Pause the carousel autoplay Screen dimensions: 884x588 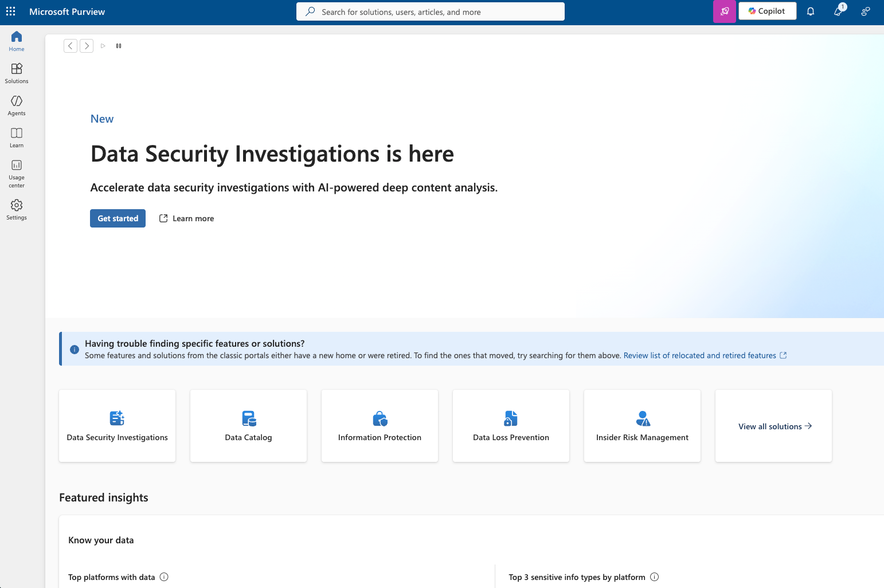tap(119, 46)
